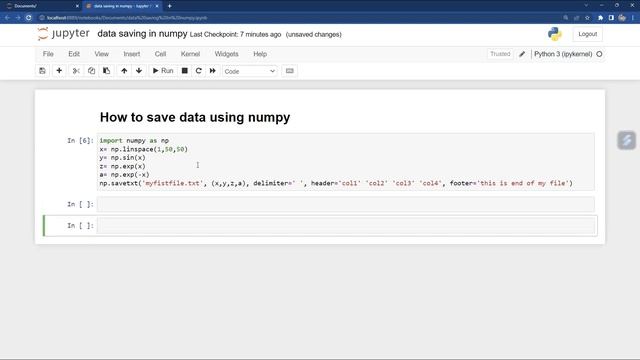Click the floating side widget icon
The image size is (640, 360).
click(x=627, y=140)
